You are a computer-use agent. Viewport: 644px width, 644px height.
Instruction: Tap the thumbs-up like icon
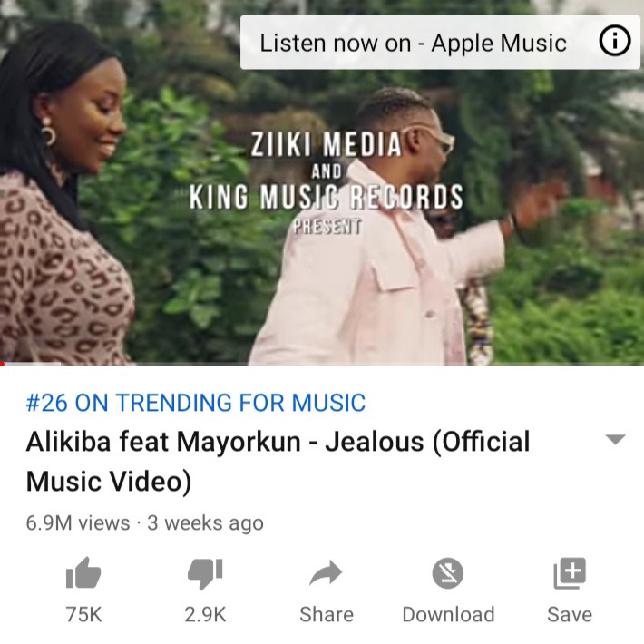[83, 573]
